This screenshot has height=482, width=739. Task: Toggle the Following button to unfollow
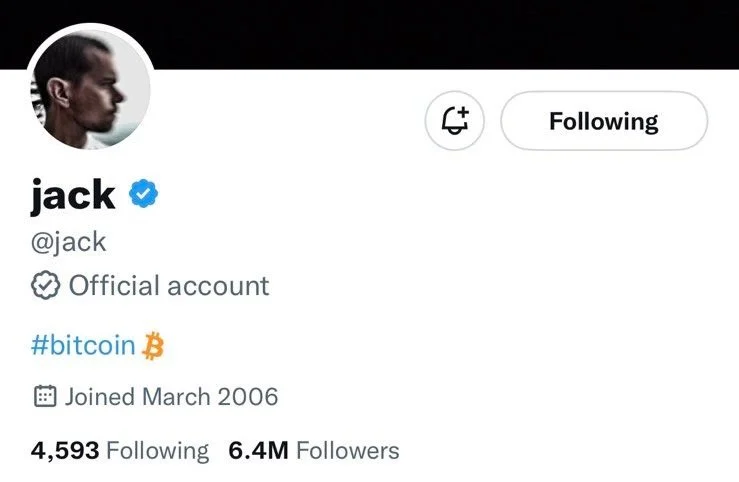point(603,121)
